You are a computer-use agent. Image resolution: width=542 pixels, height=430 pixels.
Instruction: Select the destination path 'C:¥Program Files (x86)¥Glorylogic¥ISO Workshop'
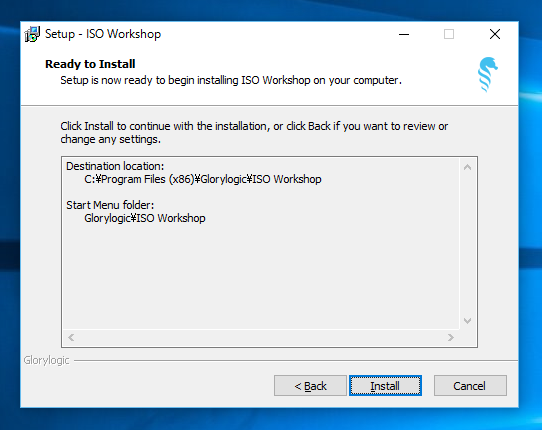[x=203, y=179]
